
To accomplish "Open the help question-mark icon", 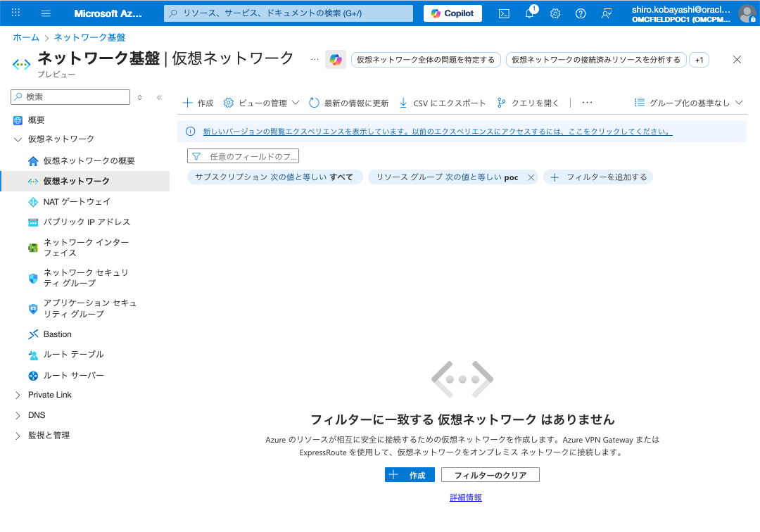I will pos(579,13).
